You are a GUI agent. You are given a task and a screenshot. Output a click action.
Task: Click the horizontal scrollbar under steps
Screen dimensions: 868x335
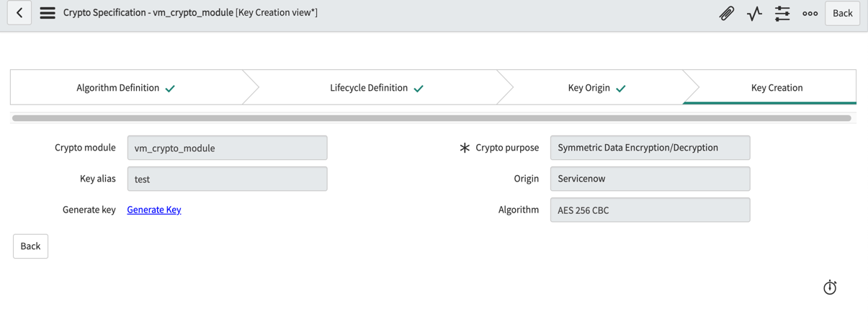pos(431,117)
